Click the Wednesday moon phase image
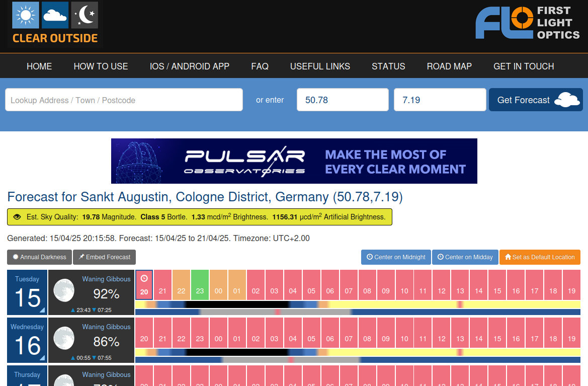 64,338
